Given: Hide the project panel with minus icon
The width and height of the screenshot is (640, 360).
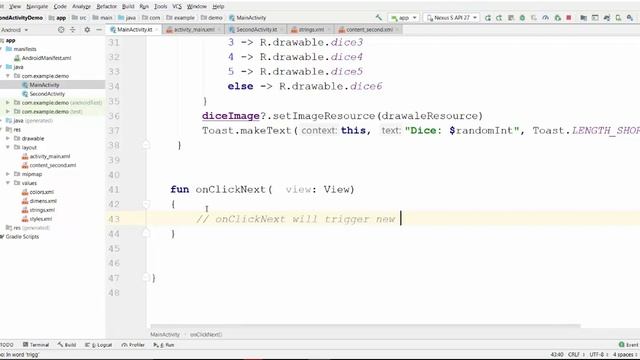Looking at the screenshot, I should pos(99,30).
